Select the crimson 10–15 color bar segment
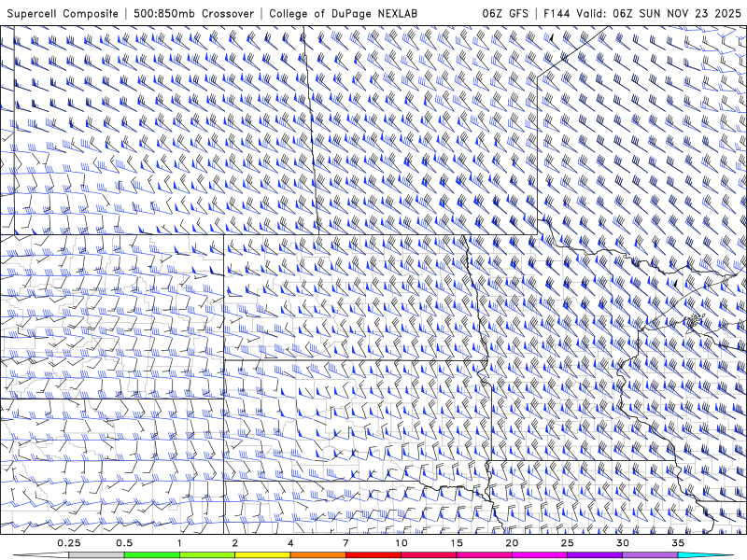747x560 pixels. click(x=429, y=555)
